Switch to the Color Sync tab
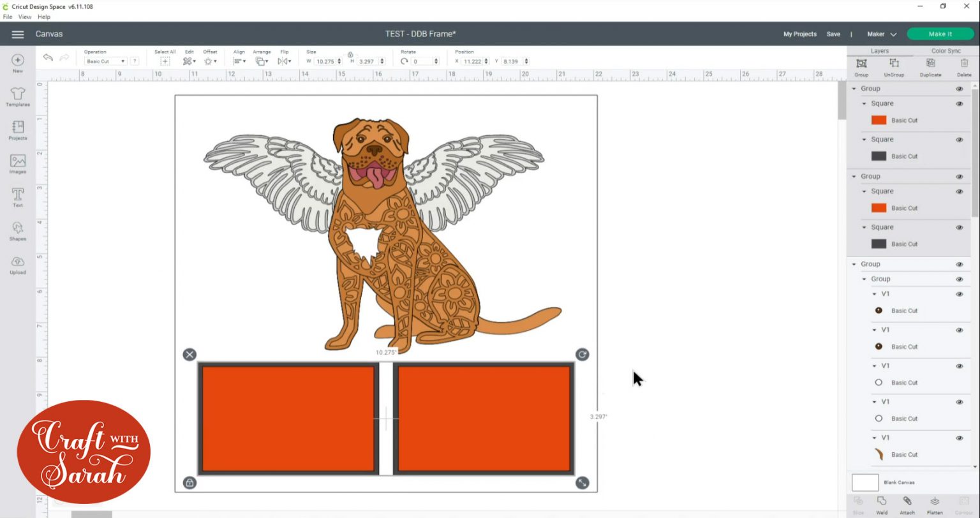This screenshot has width=980, height=518. 946,51
